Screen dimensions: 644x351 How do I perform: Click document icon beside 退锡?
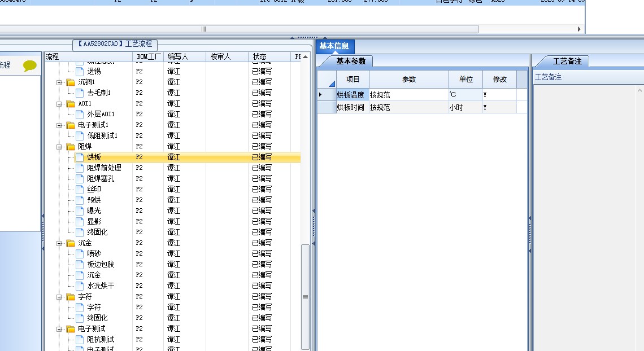click(x=80, y=71)
